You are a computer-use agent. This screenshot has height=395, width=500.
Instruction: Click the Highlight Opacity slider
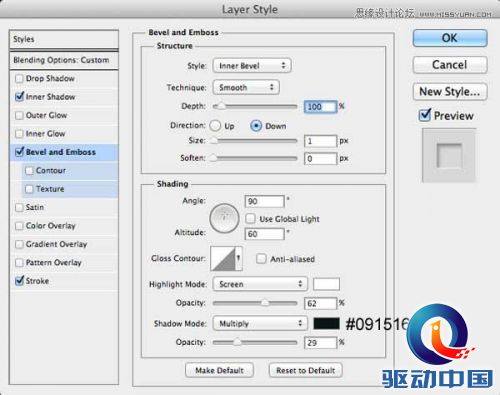[x=255, y=303]
